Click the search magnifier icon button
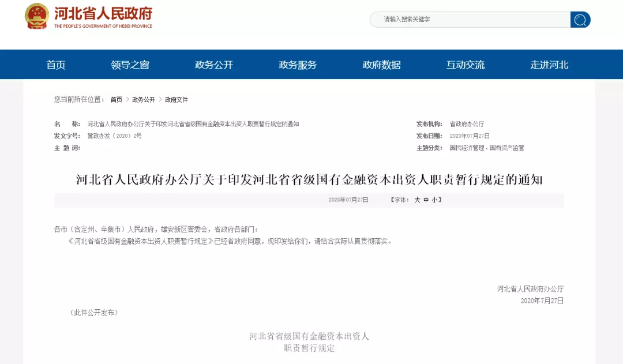The height and width of the screenshot is (364, 623). (x=580, y=20)
